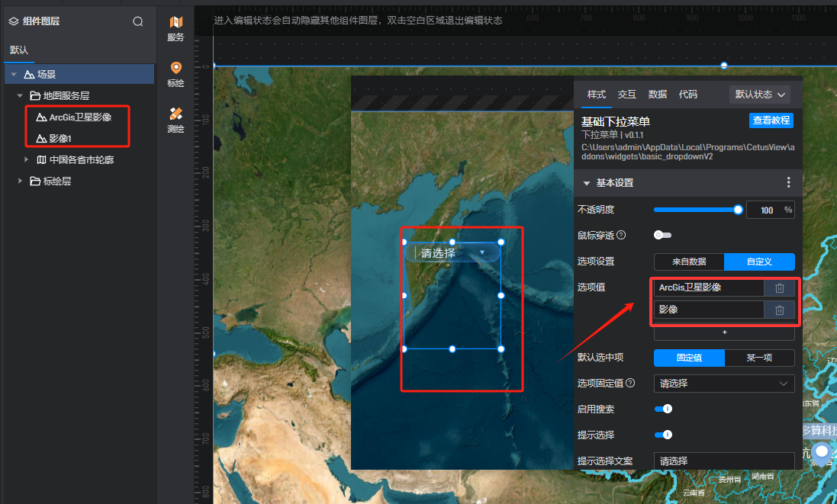
Task: Collapse the 场景 tree node
Action: (14, 75)
